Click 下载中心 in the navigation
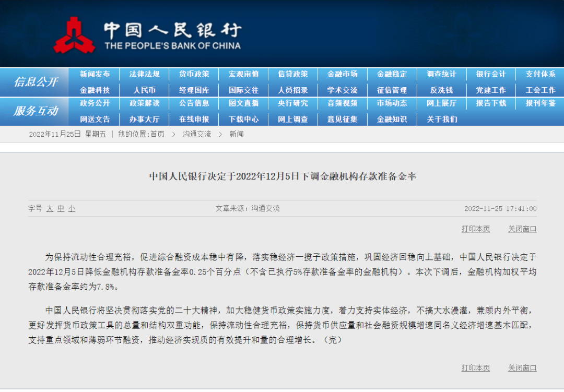This screenshot has height=392, width=564. [243, 119]
